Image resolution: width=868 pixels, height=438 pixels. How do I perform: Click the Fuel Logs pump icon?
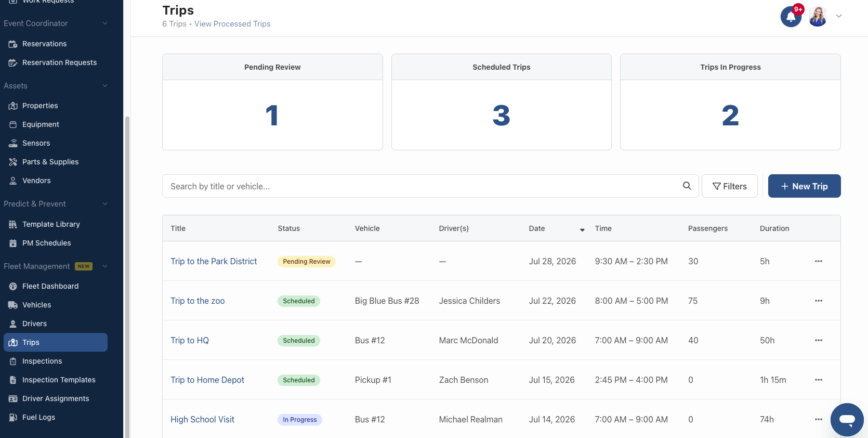(13, 418)
